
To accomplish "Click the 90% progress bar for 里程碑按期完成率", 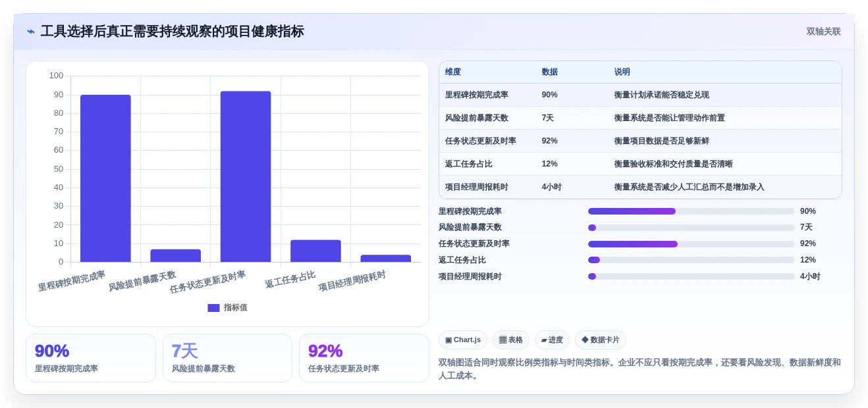I will tap(692, 211).
